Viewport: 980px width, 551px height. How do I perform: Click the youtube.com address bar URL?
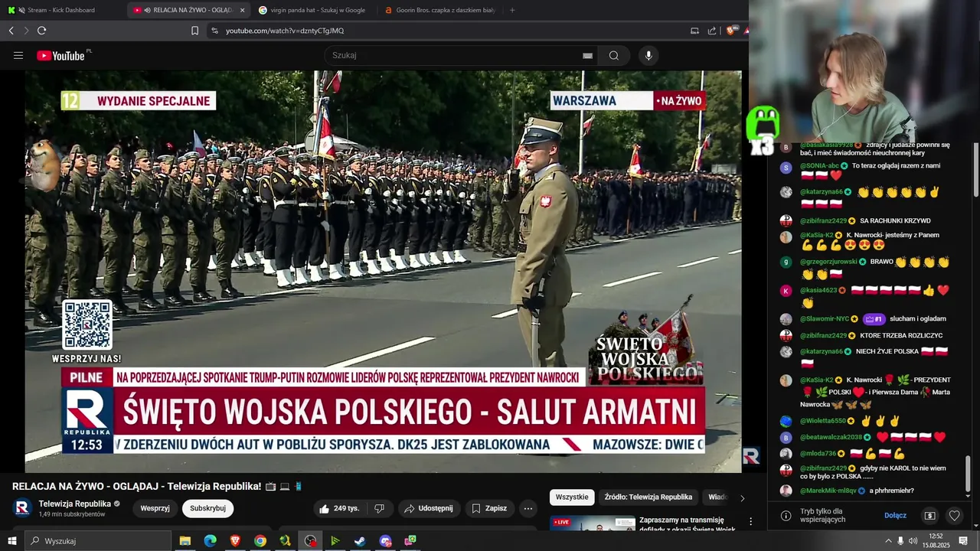pos(285,31)
